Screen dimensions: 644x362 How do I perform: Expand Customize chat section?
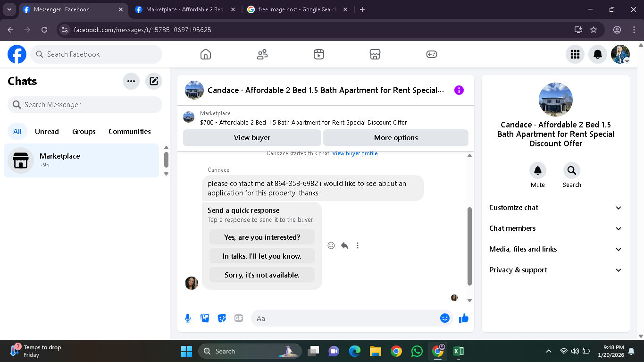556,208
